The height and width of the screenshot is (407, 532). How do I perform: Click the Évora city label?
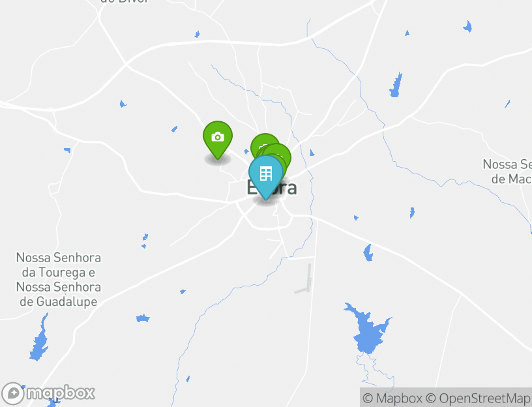[273, 187]
